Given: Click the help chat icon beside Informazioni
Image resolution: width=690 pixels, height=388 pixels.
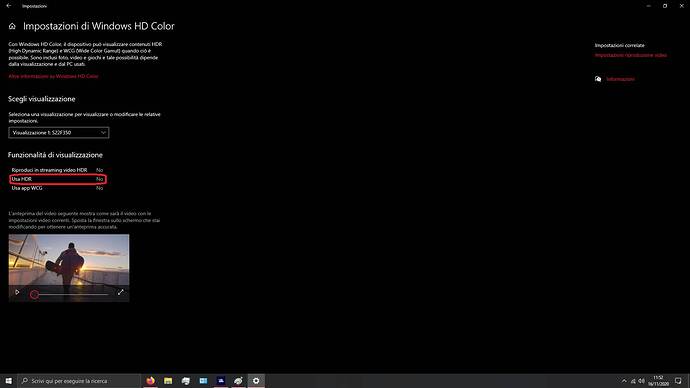Looking at the screenshot, I should coord(598,79).
